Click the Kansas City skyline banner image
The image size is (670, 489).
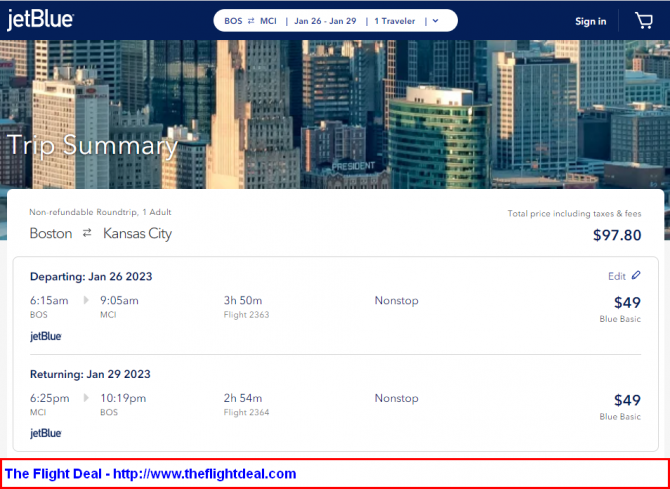tap(335, 114)
